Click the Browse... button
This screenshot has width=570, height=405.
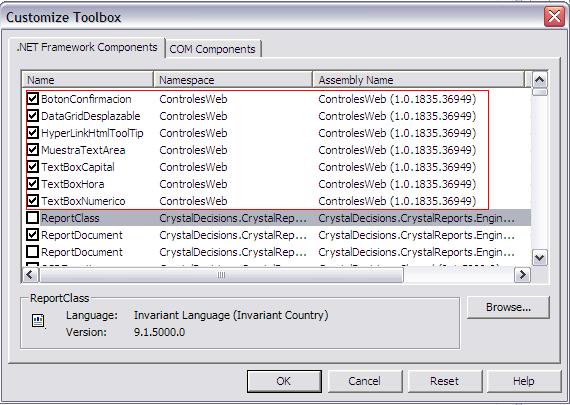click(x=508, y=307)
